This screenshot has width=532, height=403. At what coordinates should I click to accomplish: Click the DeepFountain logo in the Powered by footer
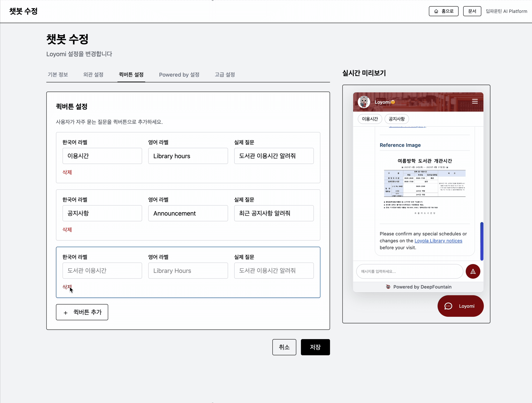[x=388, y=287]
